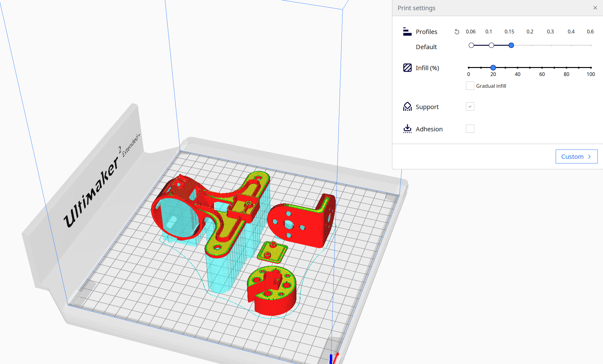
Task: Select the small square plate model
Action: pyautogui.click(x=273, y=252)
